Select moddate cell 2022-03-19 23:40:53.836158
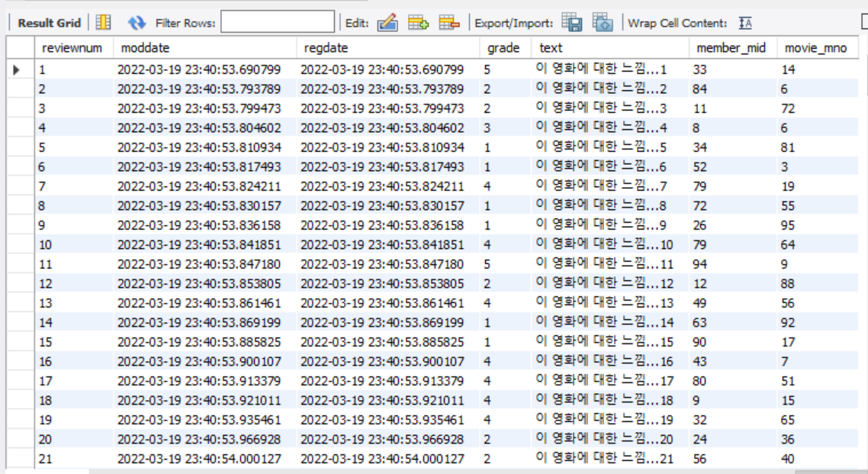 click(x=205, y=225)
